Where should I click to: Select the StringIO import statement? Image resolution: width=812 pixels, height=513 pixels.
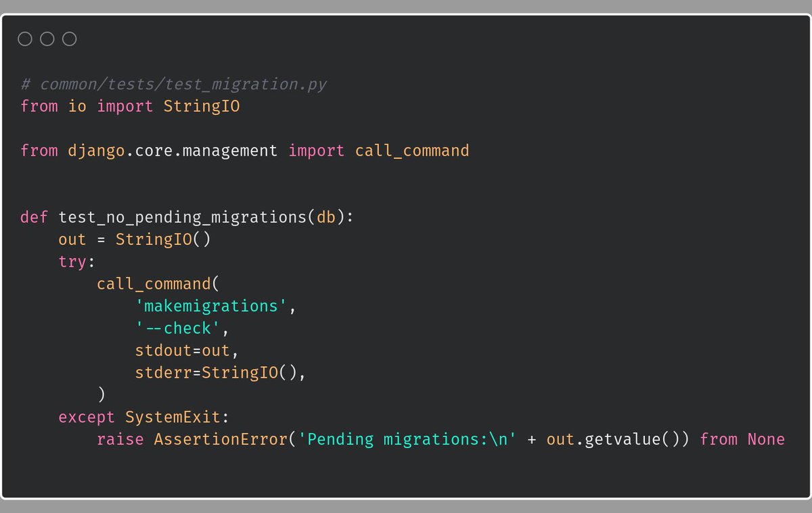(130, 106)
